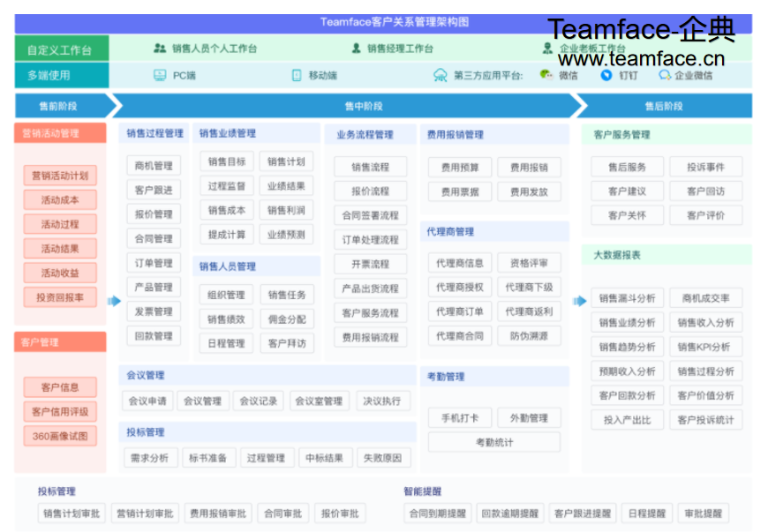The width and height of the screenshot is (768, 532).
Task: Click the 合同到期提醒 box
Action: (x=437, y=513)
